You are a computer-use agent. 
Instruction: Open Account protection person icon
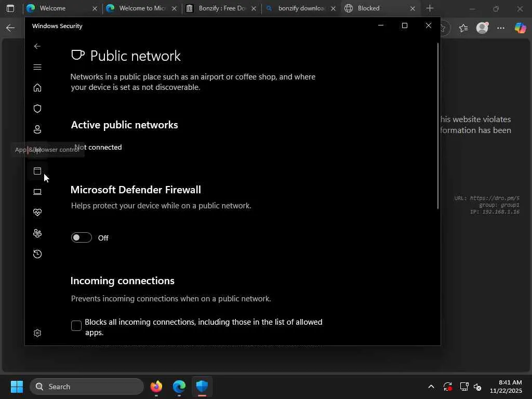tap(37, 129)
